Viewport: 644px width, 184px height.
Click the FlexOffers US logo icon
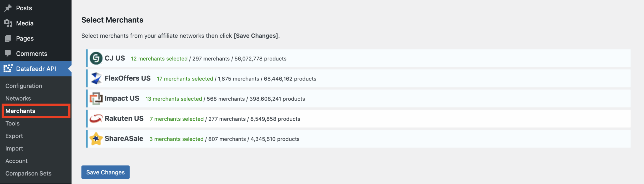(x=96, y=78)
